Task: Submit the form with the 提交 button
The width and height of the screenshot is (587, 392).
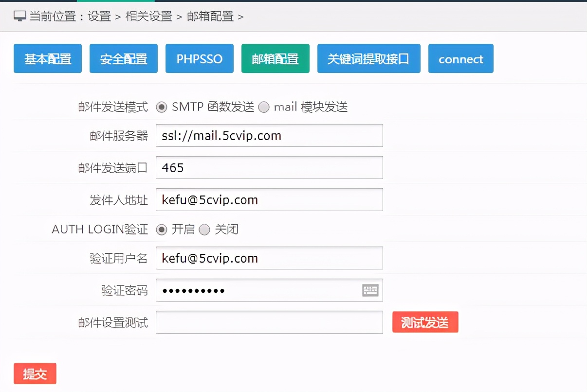Action: 35,374
